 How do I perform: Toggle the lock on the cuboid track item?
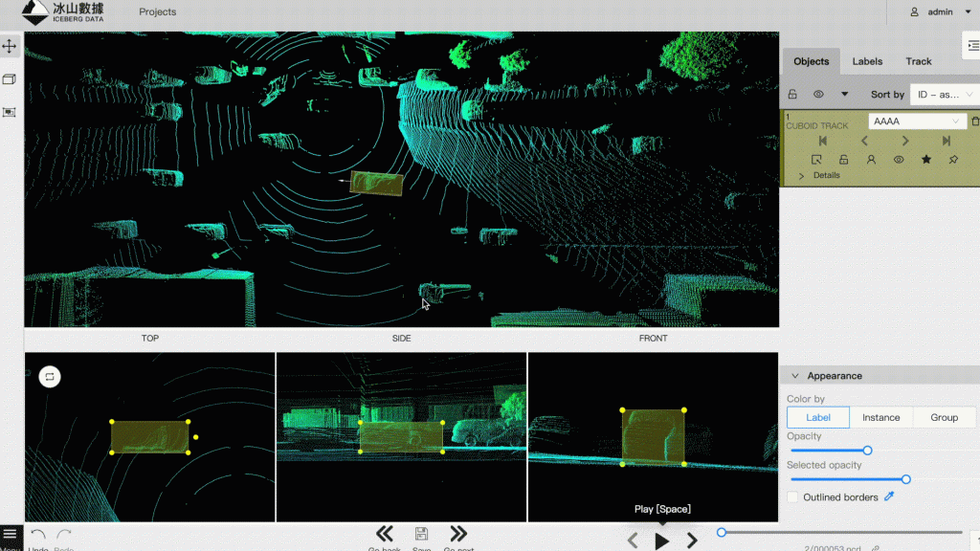843,160
